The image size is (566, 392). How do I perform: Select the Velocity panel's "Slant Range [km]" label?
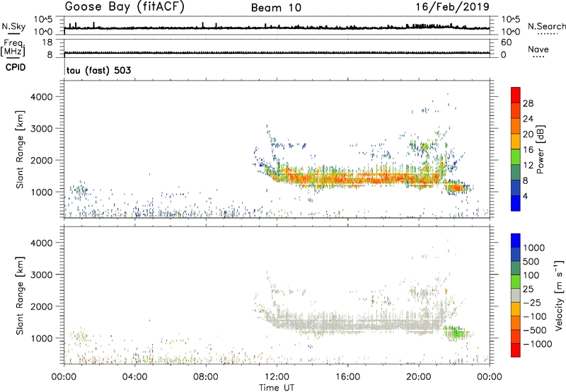click(x=20, y=295)
